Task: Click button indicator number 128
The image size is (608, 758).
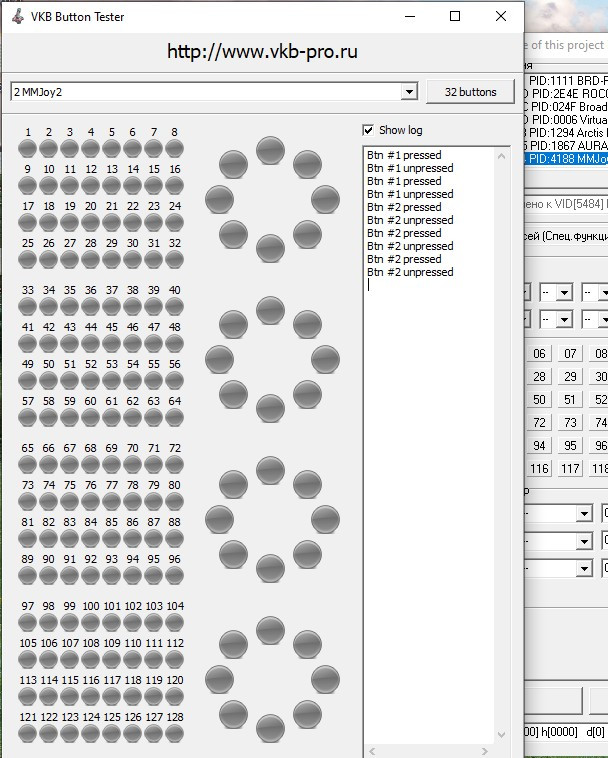Action: pos(174,733)
